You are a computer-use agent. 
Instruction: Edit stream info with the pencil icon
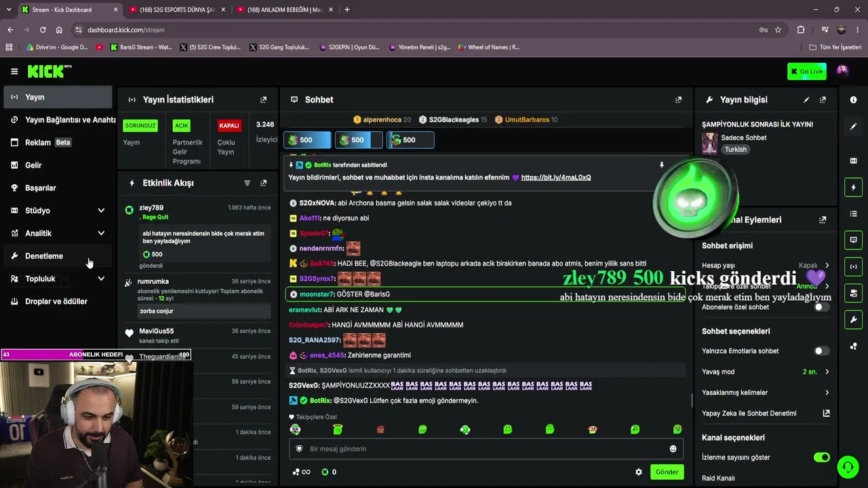click(x=806, y=100)
